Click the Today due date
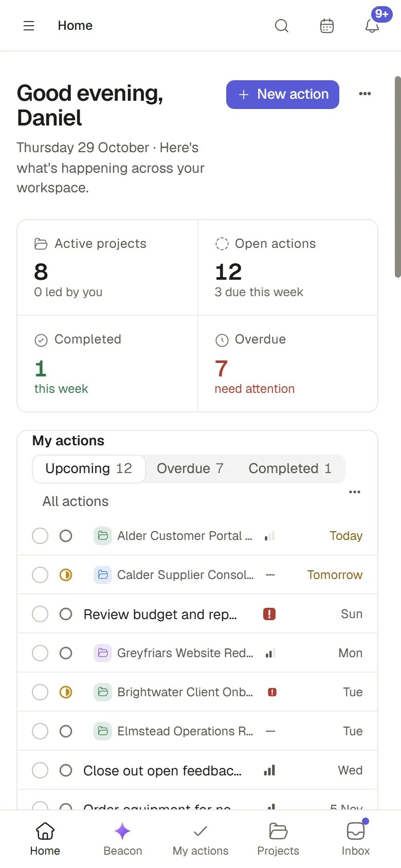Screen dimensions: 401x868 point(346,536)
